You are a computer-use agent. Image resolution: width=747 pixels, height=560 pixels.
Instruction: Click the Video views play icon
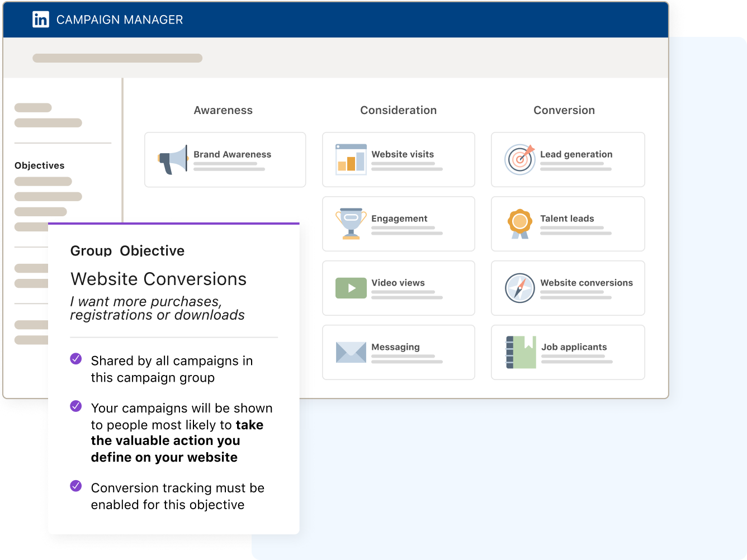coord(351,288)
